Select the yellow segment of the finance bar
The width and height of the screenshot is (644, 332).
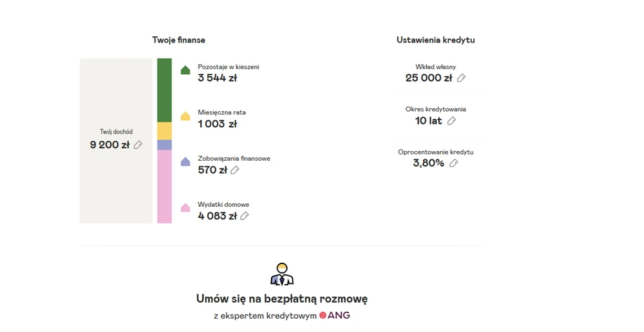pyautogui.click(x=164, y=131)
